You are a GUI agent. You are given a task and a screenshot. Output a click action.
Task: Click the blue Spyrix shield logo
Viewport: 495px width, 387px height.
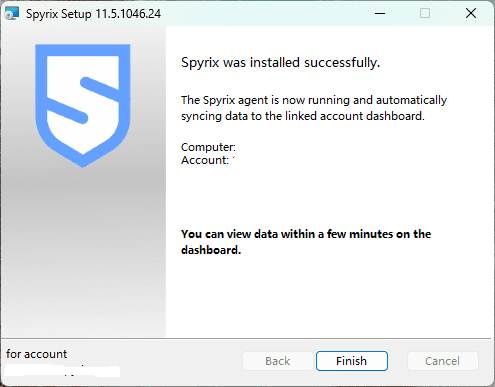coord(83,105)
